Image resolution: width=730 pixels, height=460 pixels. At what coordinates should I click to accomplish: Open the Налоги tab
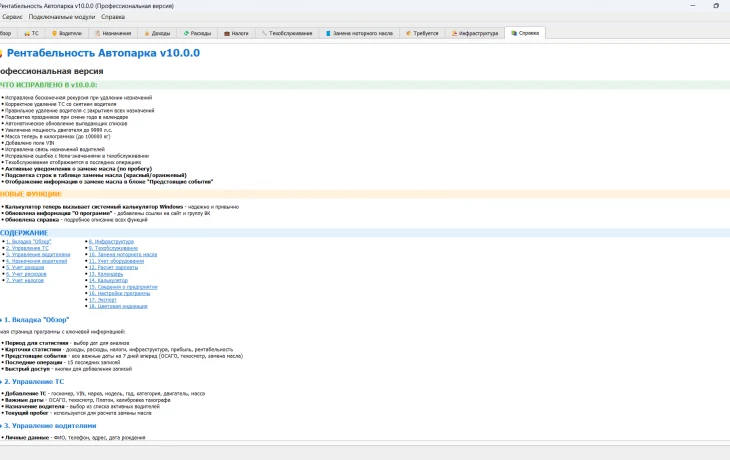236,33
